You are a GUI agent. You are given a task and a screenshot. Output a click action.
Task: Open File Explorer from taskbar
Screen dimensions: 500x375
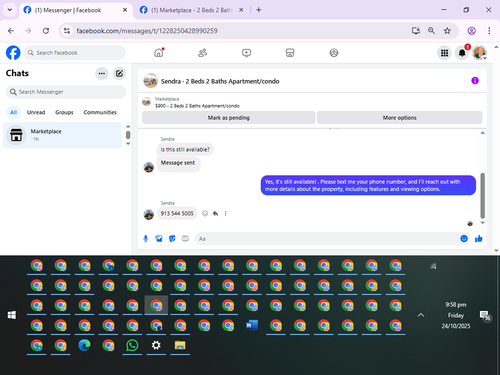coord(180,345)
